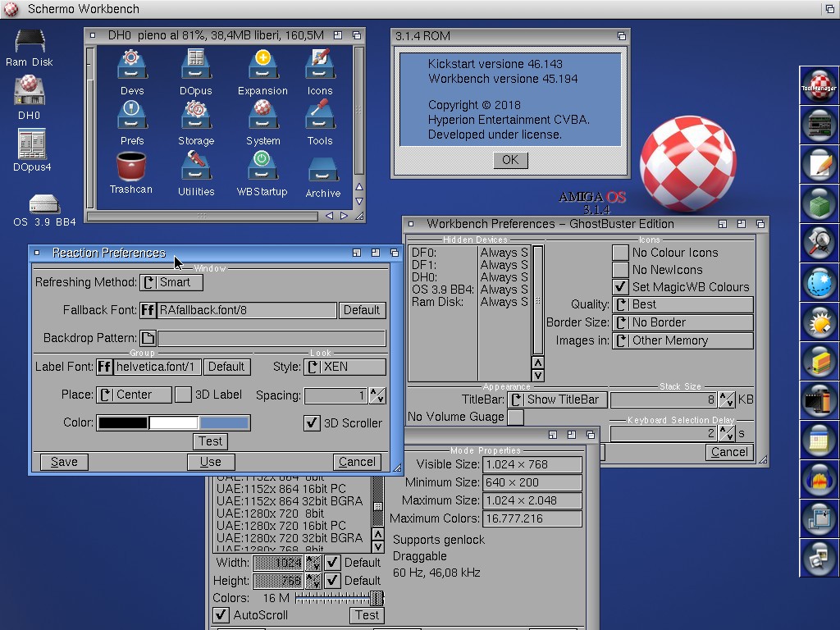Select the Trashcan icon

click(x=131, y=167)
